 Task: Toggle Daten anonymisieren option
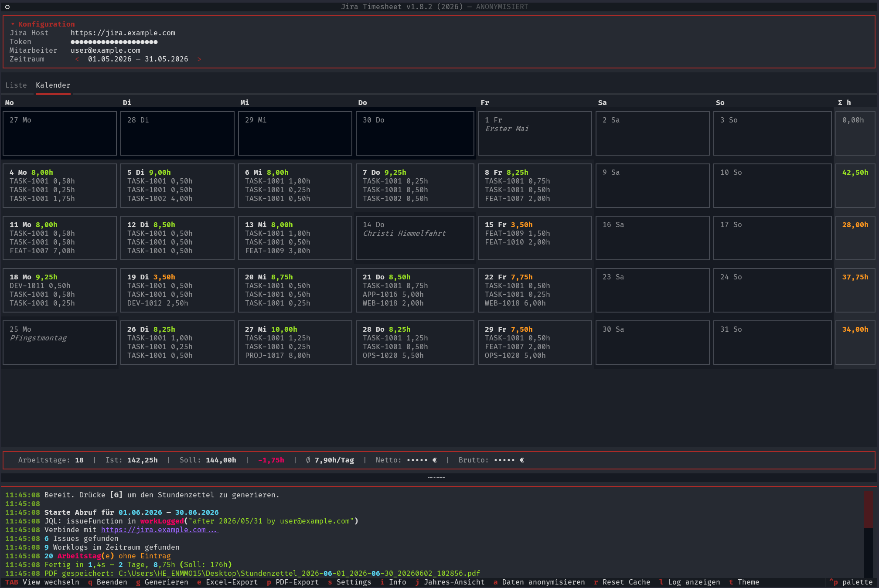539,582
